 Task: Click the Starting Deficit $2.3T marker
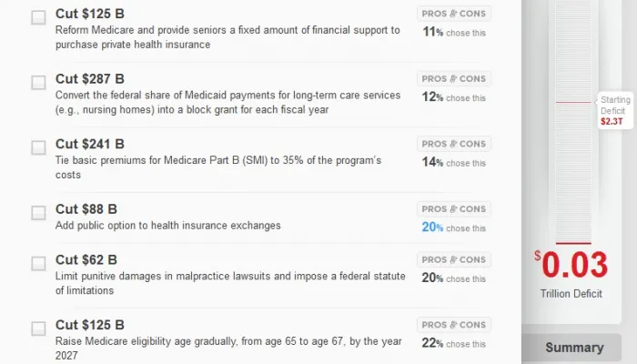[x=610, y=110]
